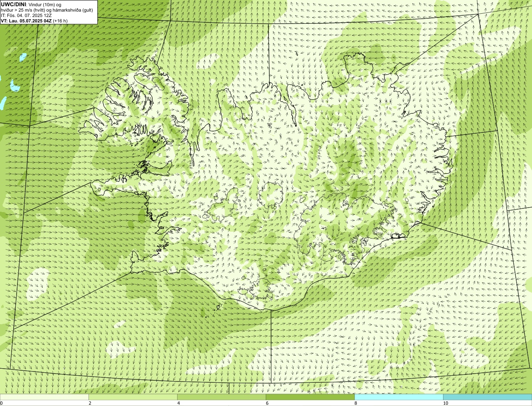This screenshot has height=406, width=532.
Task: Click the legend scale label "10"
Action: pyautogui.click(x=446, y=403)
